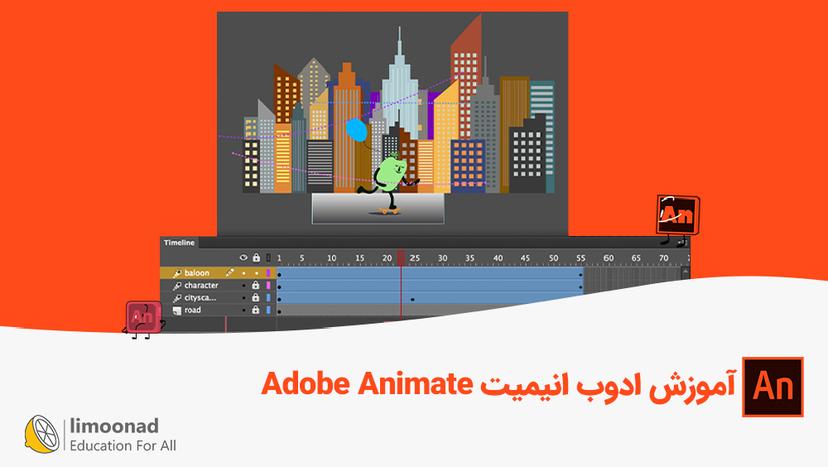
Task: Switch to the Timeline tab
Action: pyautogui.click(x=179, y=242)
